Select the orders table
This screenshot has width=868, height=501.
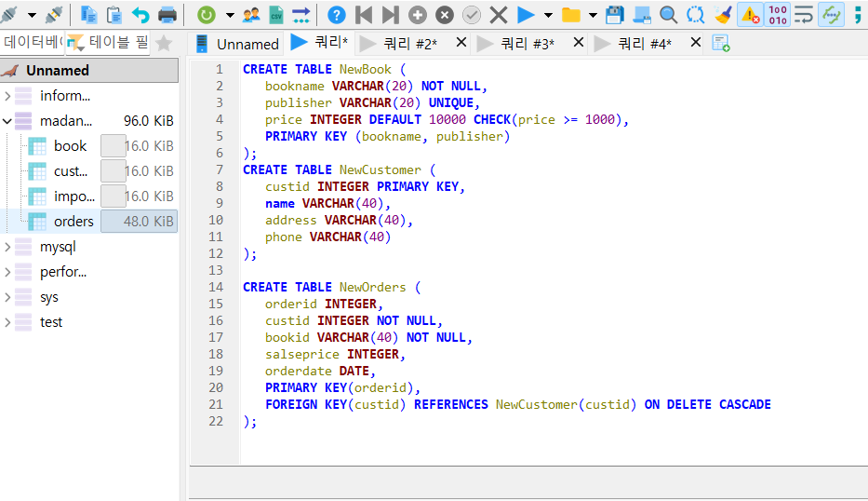coord(73,222)
